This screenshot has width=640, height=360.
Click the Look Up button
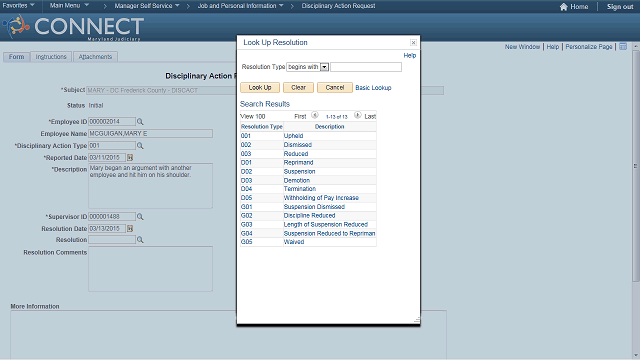click(260, 88)
